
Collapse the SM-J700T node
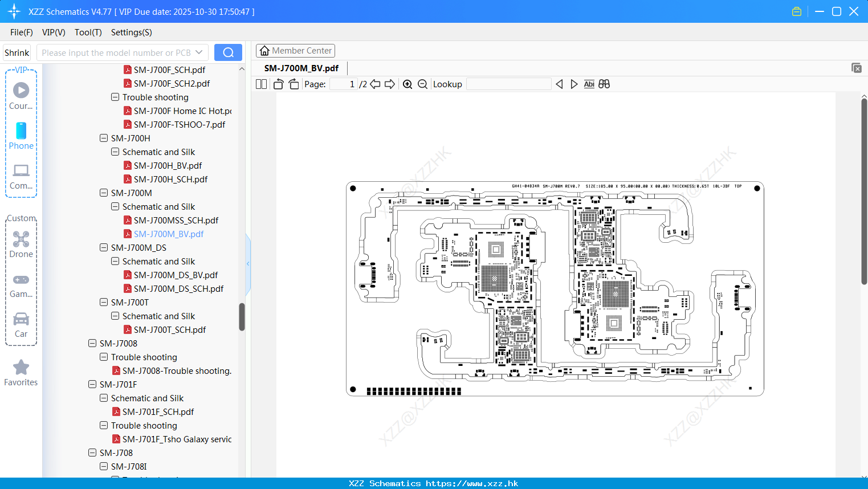point(104,302)
